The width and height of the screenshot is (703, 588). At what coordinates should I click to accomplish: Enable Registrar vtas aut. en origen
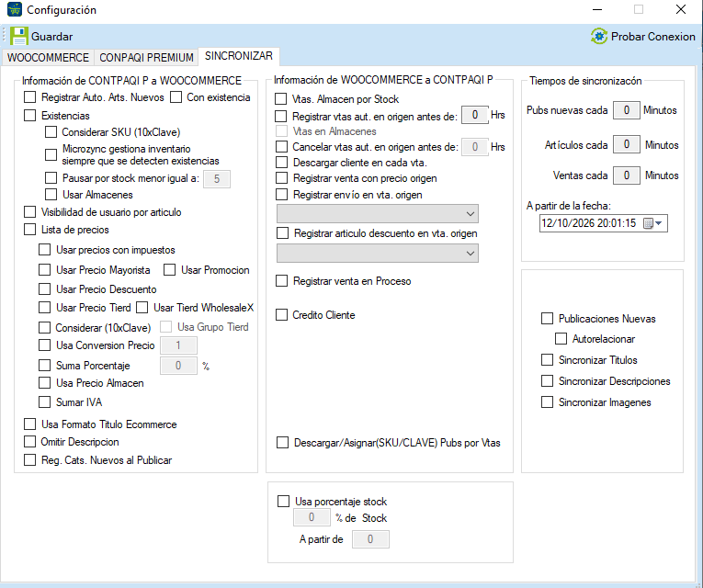(x=281, y=117)
